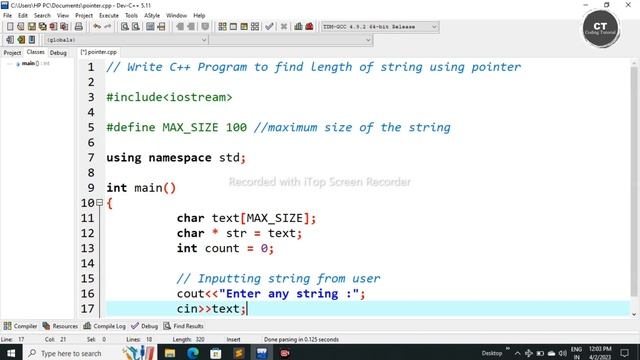Viewport: 640px width, 360px height.
Task: Click the Open file toolbar icon
Action: click(21, 27)
